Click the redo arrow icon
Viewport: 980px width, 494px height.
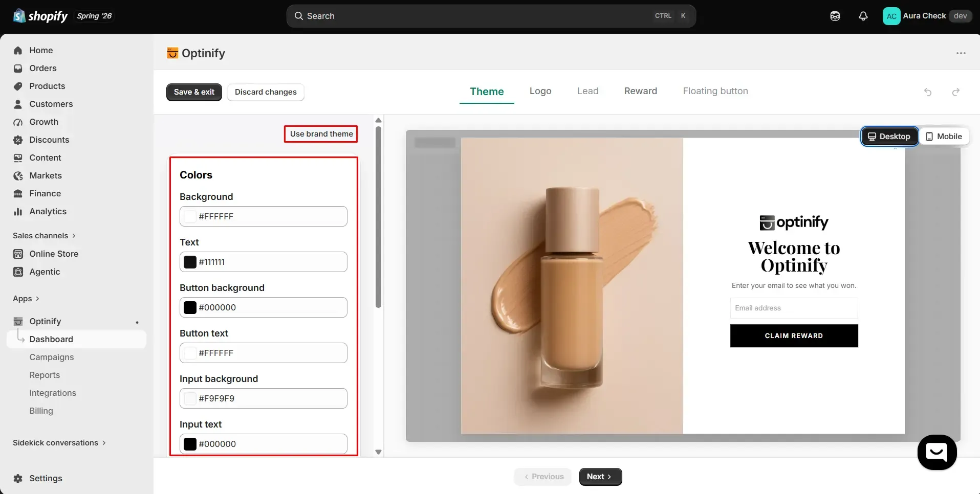955,92
